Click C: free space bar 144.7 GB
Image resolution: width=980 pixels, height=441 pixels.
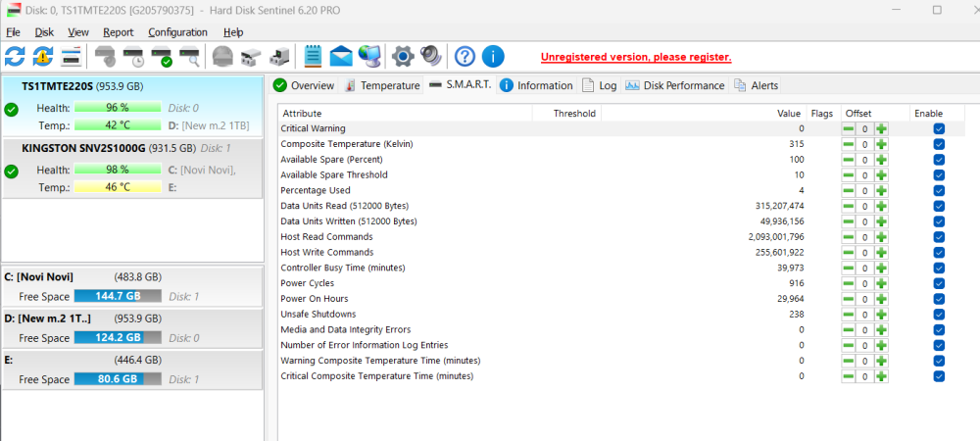click(x=118, y=296)
